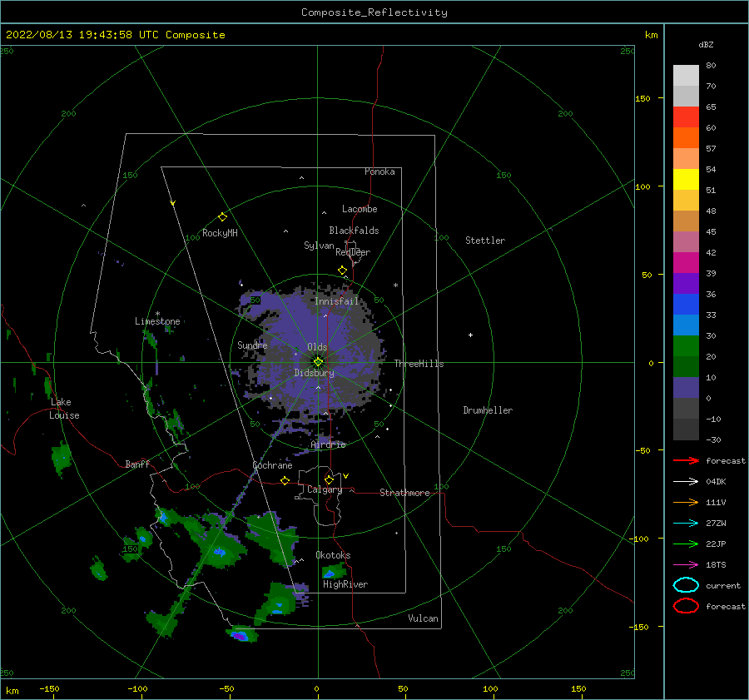The image size is (749, 700).
Task: Click the orange 57–60 dBZ legend swatch
Action: tap(686, 138)
